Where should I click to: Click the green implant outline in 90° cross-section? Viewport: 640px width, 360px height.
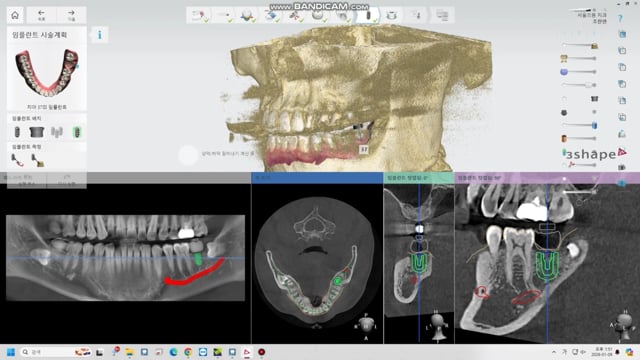(x=547, y=265)
